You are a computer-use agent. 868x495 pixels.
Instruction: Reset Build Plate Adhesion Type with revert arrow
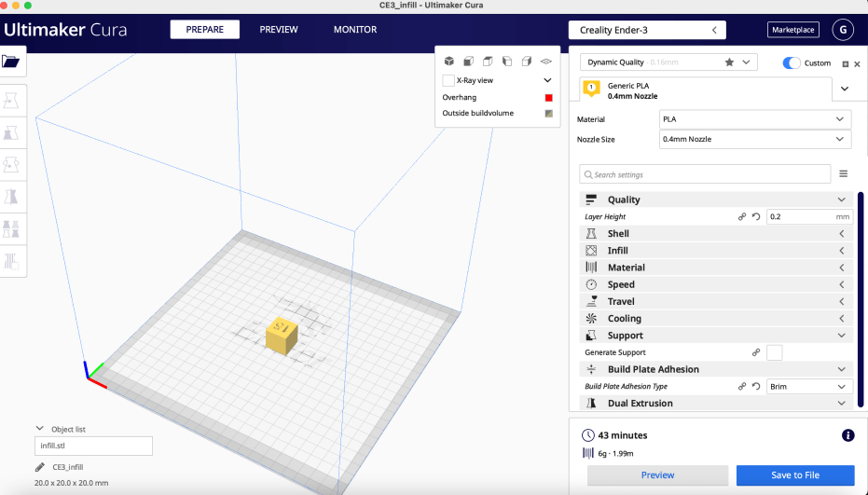tap(756, 387)
